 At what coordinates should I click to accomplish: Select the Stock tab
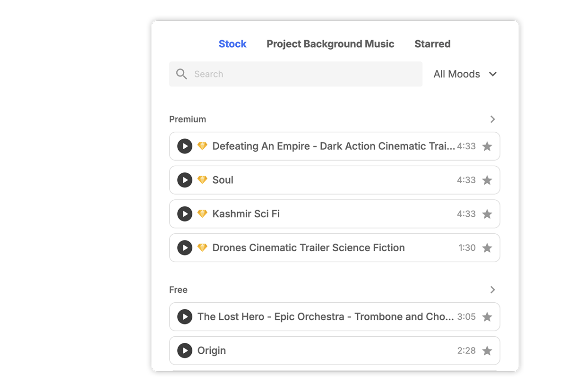(232, 43)
